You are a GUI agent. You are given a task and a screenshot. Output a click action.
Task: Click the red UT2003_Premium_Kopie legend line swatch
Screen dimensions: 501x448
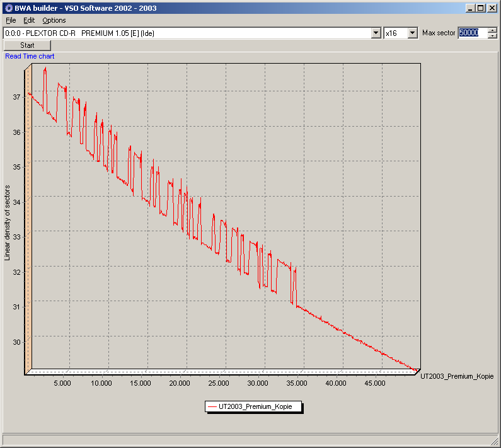click(x=212, y=407)
